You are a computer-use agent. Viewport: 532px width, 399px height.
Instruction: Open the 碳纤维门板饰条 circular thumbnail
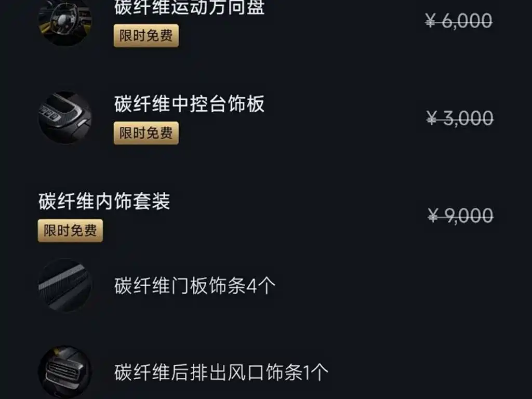tap(65, 285)
